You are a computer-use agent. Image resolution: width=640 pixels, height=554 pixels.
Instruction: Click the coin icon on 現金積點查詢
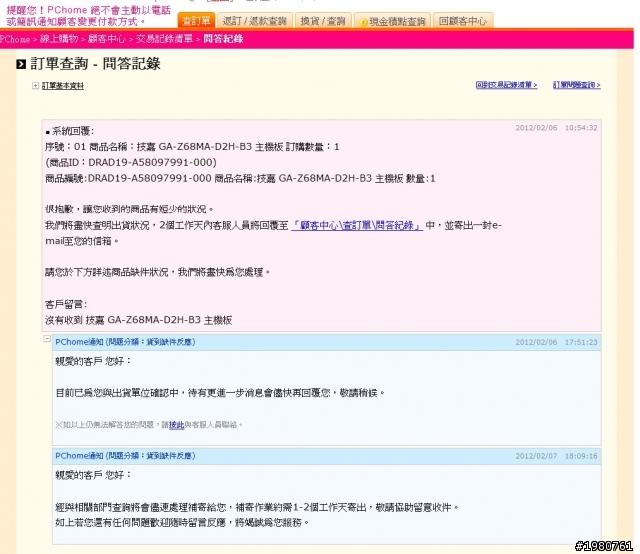(363, 22)
